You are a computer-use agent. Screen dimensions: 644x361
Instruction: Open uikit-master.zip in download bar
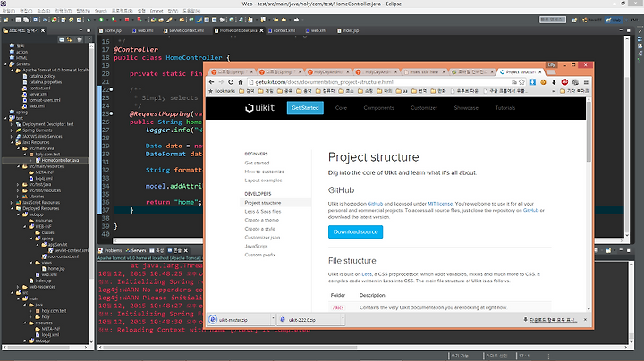coord(238,319)
